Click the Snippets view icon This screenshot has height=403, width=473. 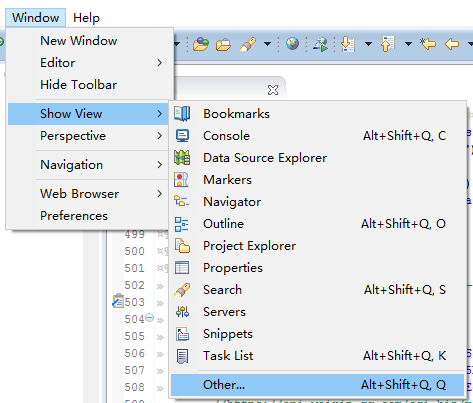pyautogui.click(x=182, y=334)
